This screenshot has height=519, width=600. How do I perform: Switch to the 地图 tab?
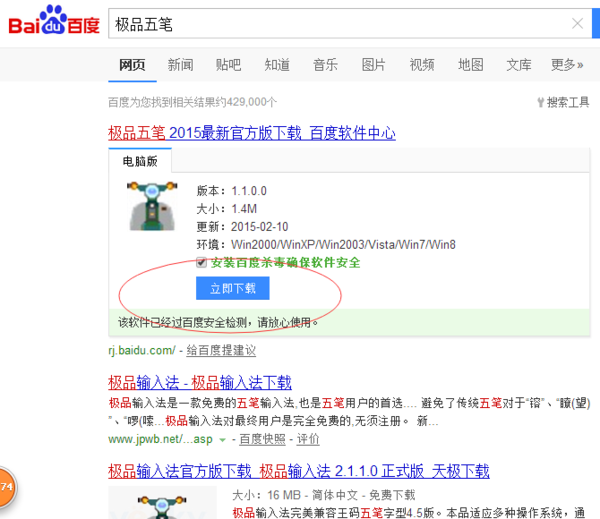coord(471,65)
